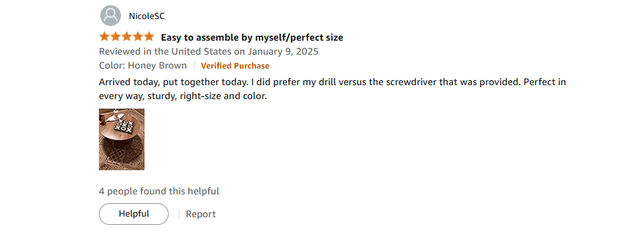This screenshot has height=235, width=644.
Task: Open the customer's round table photo thumbnail
Action: pyautogui.click(x=122, y=139)
